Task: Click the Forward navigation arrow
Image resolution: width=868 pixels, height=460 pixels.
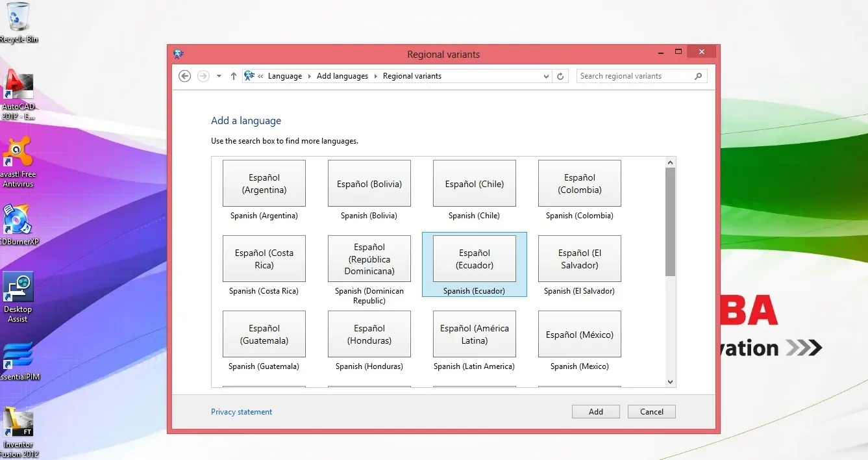Action: click(203, 76)
